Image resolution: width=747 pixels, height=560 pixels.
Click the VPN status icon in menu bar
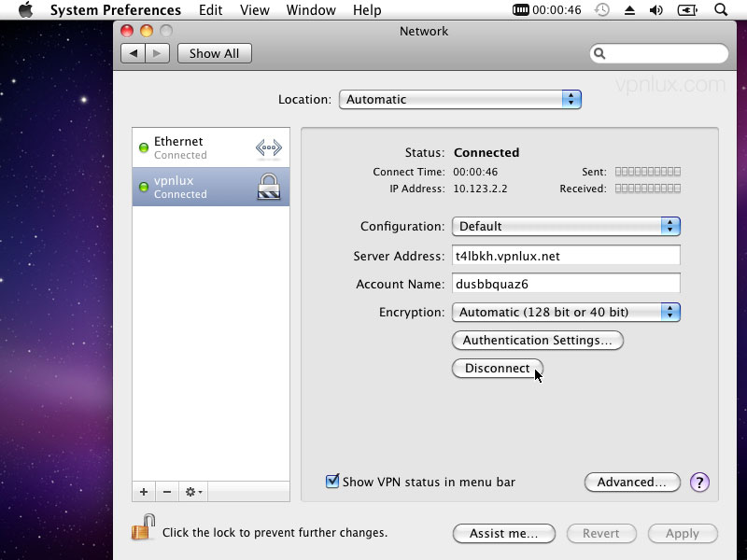[521, 9]
